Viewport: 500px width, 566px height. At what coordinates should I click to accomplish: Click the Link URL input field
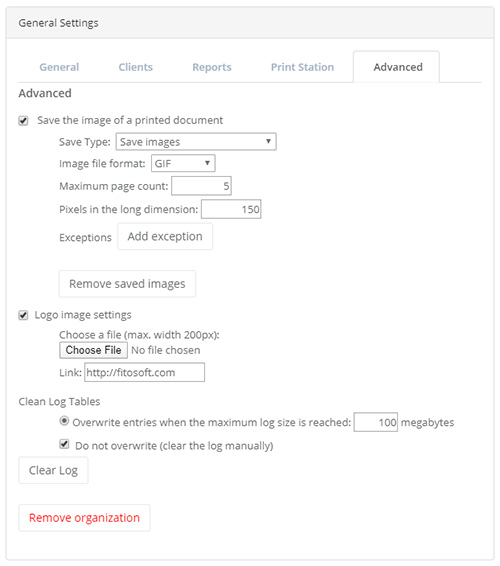144,372
